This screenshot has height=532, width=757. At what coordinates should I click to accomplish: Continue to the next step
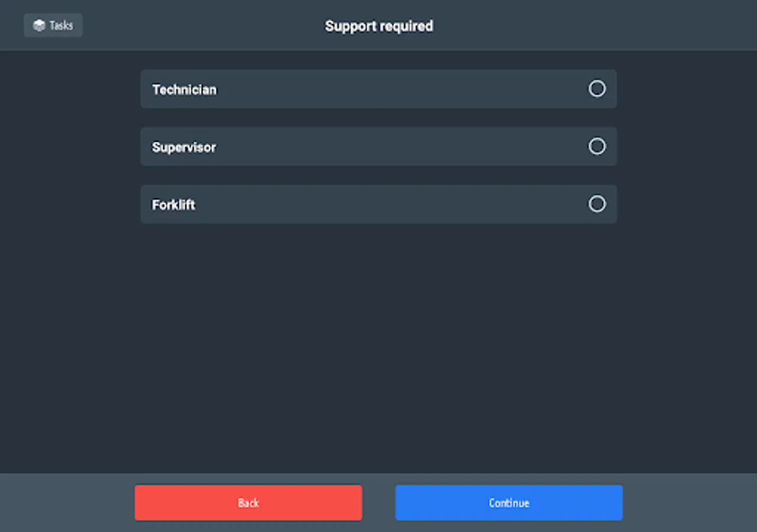click(509, 502)
